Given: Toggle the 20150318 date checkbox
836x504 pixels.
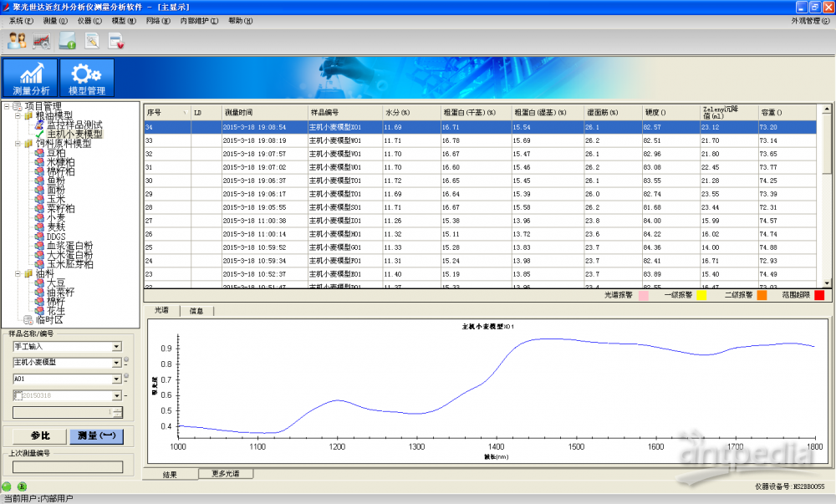Looking at the screenshot, I should tap(18, 395).
